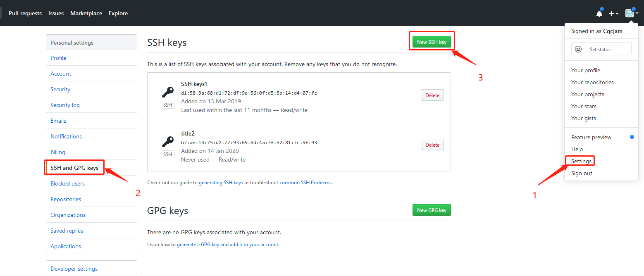Click 'Never used — Read/write' text
The image size is (644, 276).
point(213,159)
